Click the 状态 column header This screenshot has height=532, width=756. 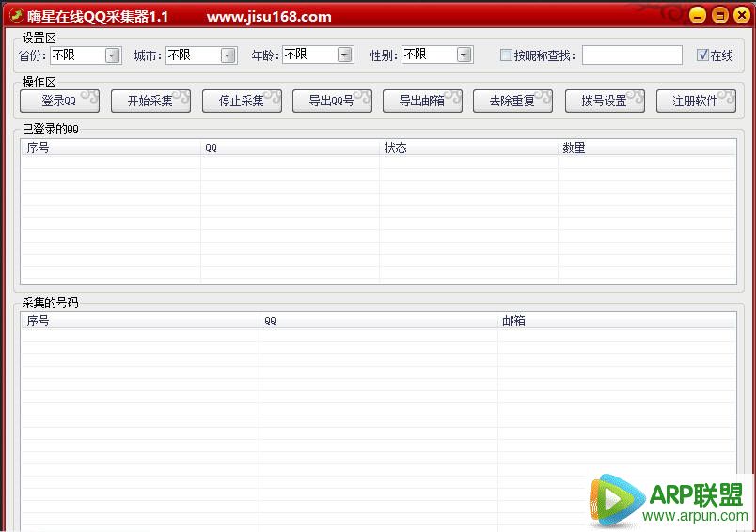coord(468,148)
